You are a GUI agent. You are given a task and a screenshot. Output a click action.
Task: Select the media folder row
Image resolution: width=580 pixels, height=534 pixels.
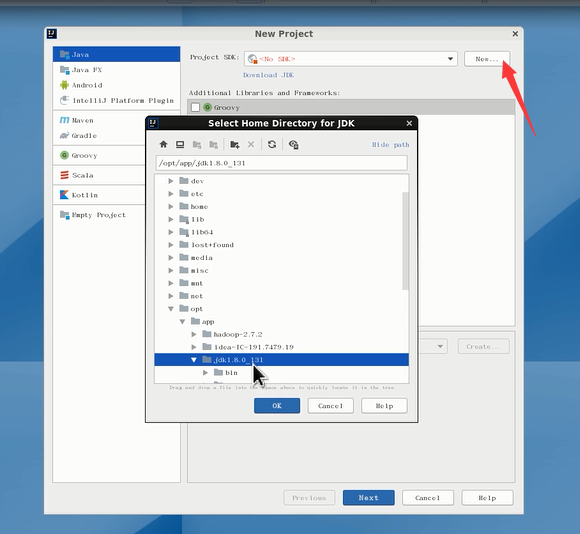pos(281,258)
